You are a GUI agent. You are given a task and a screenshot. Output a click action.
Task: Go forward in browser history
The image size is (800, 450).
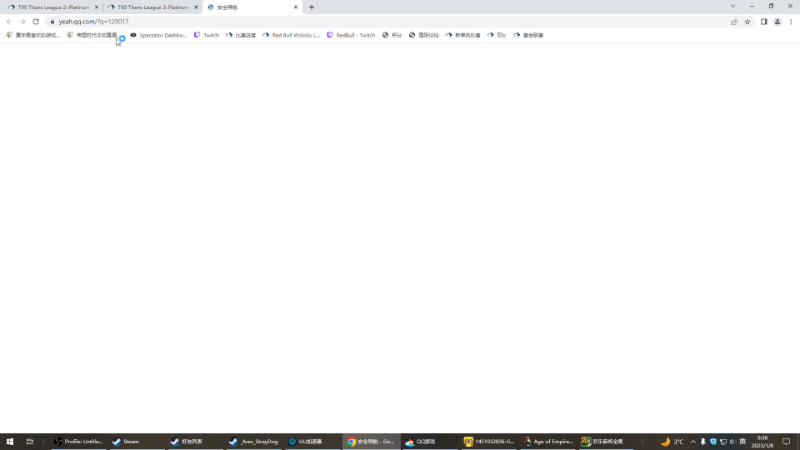pos(22,21)
